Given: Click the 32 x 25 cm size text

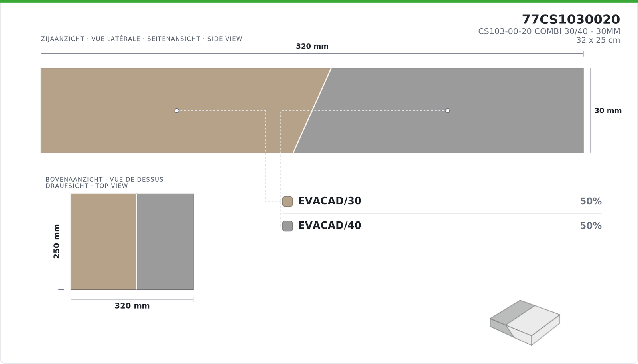Looking at the screenshot, I should pyautogui.click(x=598, y=40).
